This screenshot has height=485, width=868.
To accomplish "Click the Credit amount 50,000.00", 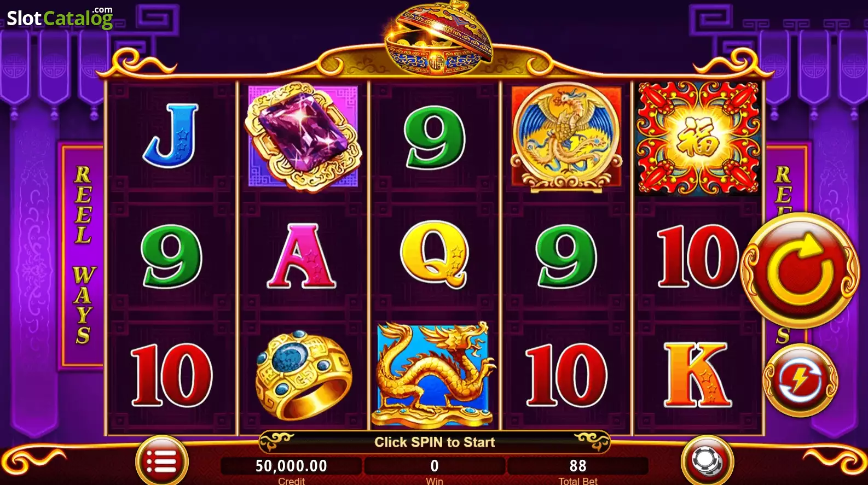I will 291,466.
